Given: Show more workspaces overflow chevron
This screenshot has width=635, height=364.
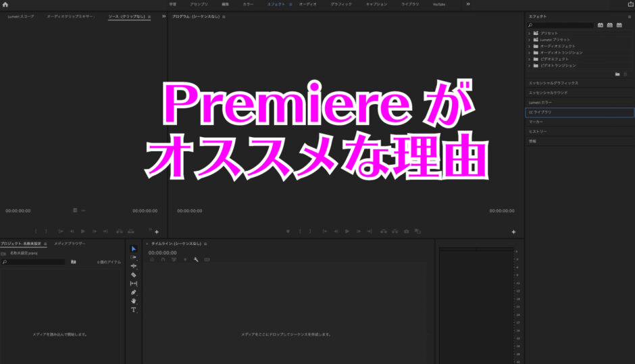Looking at the screenshot, I should point(468,4).
